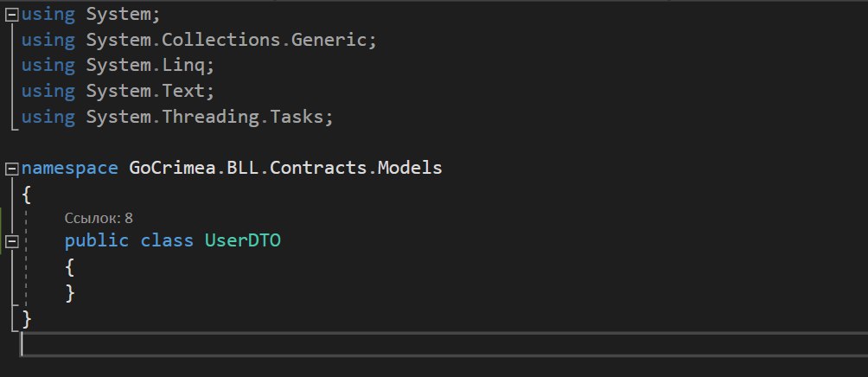868x377 pixels.
Task: Collapse the namespace GoCrimea.BLL.Contracts.Models block
Action: [x=11, y=169]
